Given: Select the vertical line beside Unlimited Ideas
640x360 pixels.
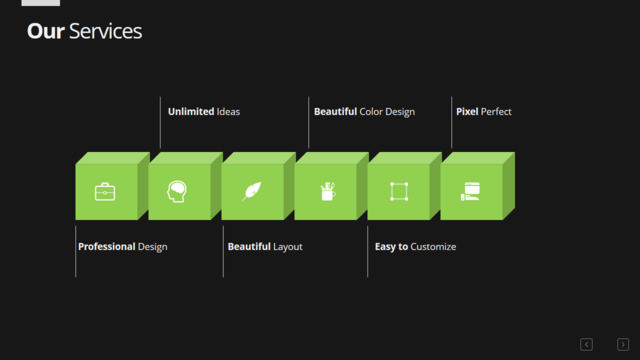Looking at the screenshot, I should pyautogui.click(x=160, y=122).
